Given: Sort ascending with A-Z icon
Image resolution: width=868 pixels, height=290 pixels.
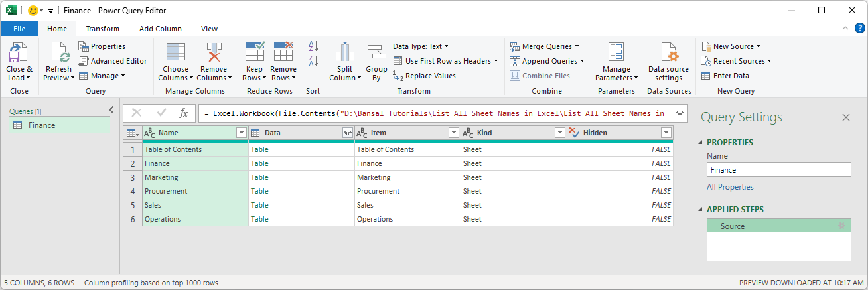Looking at the screenshot, I should pyautogui.click(x=314, y=46).
